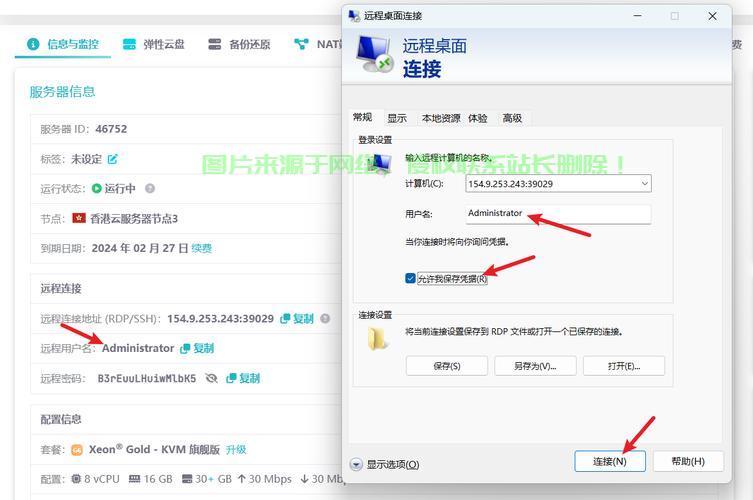
Task: Click the Remote Desktop icon in title bar
Action: [x=353, y=16]
